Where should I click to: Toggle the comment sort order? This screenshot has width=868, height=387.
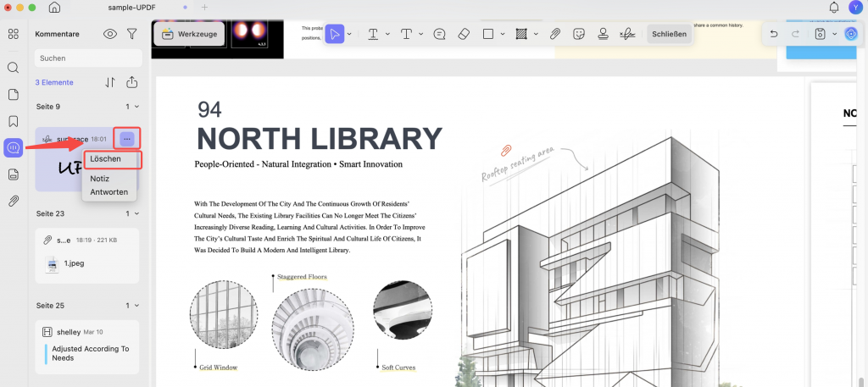pos(110,82)
